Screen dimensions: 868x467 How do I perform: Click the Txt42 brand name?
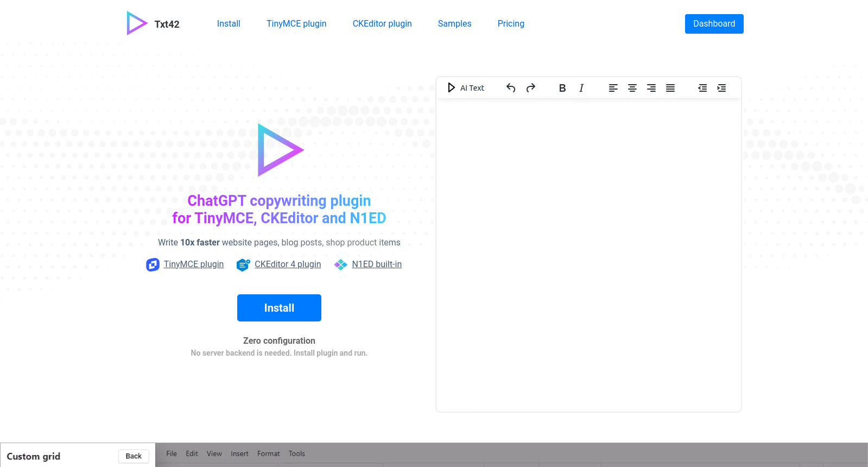click(x=167, y=24)
